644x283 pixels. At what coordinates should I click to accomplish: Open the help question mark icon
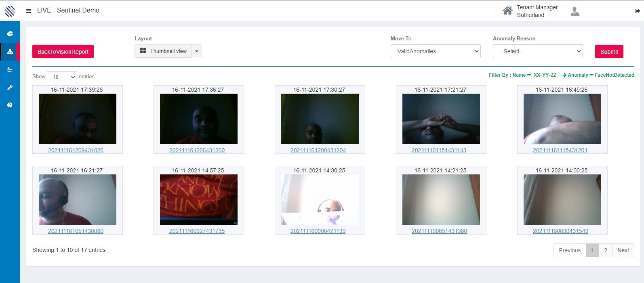[x=10, y=105]
